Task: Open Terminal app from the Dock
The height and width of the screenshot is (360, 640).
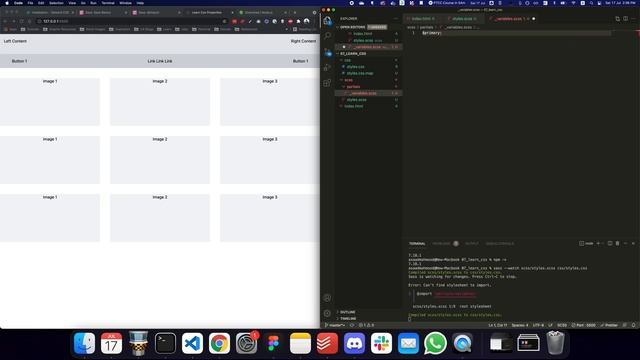Action: pyautogui.click(x=165, y=343)
